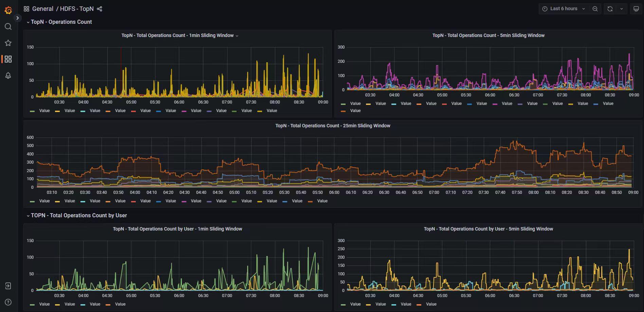The height and width of the screenshot is (312, 644).
Task: Open the refresh interval dropdown arrow
Action: [x=622, y=9]
